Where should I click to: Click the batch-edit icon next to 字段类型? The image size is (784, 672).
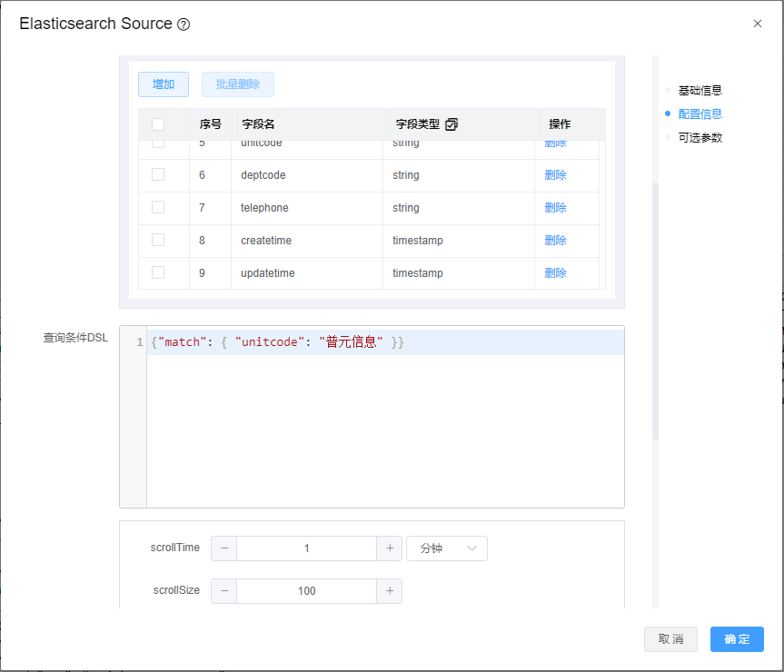click(452, 124)
